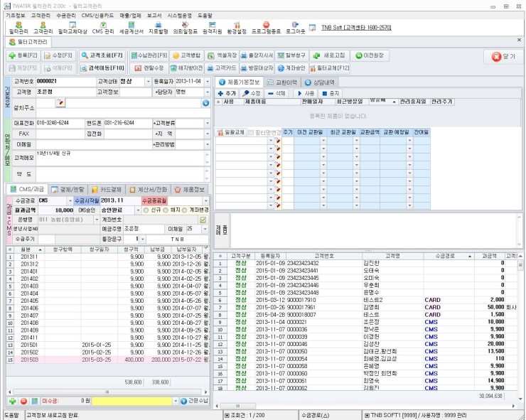Open the 등록일자 date dropdown
The image size is (526, 420).
[208, 82]
